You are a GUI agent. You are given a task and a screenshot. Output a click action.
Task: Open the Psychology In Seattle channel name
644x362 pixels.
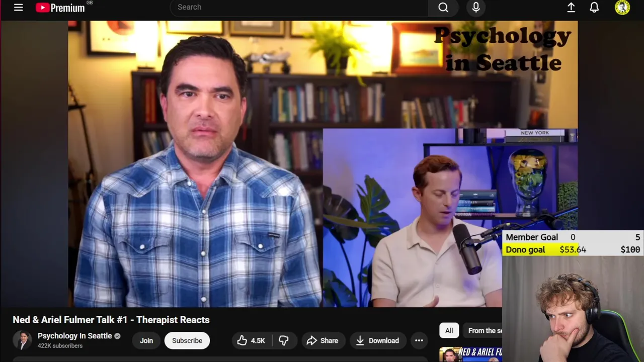[74, 336]
